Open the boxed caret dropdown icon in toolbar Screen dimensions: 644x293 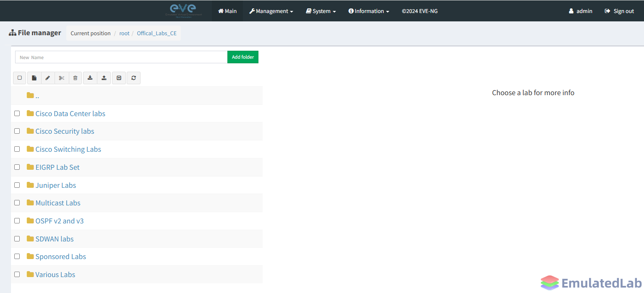pos(119,78)
